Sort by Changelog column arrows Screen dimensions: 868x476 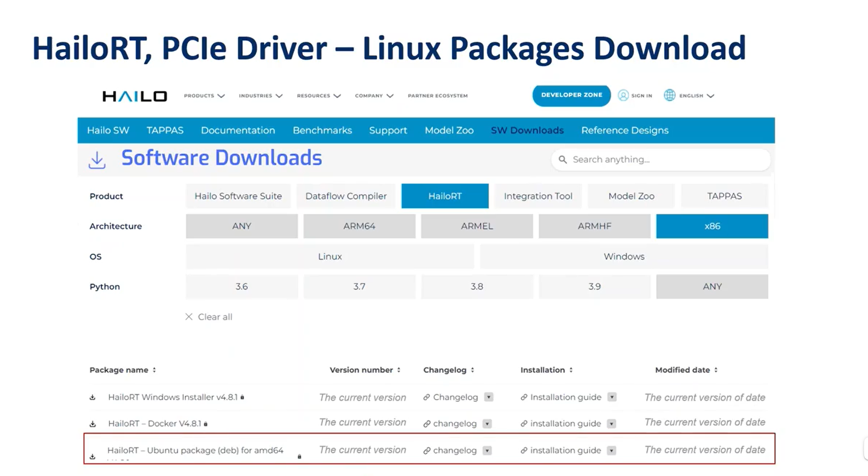click(x=472, y=370)
